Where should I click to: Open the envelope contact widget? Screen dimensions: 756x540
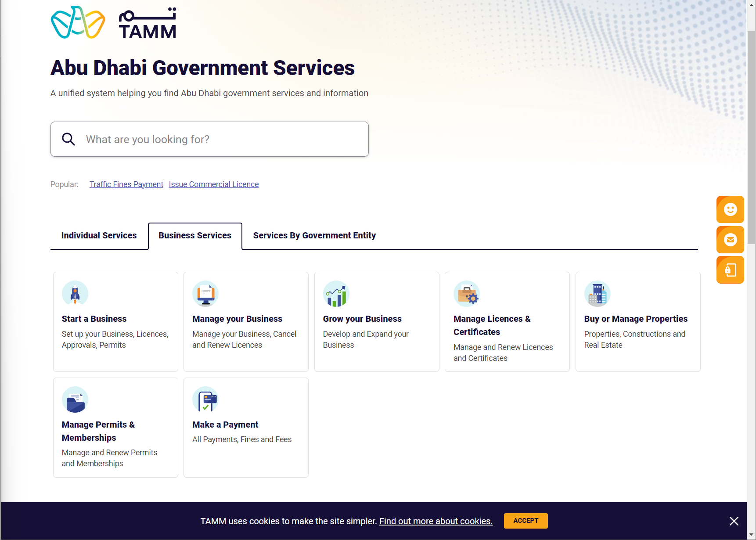pos(730,240)
